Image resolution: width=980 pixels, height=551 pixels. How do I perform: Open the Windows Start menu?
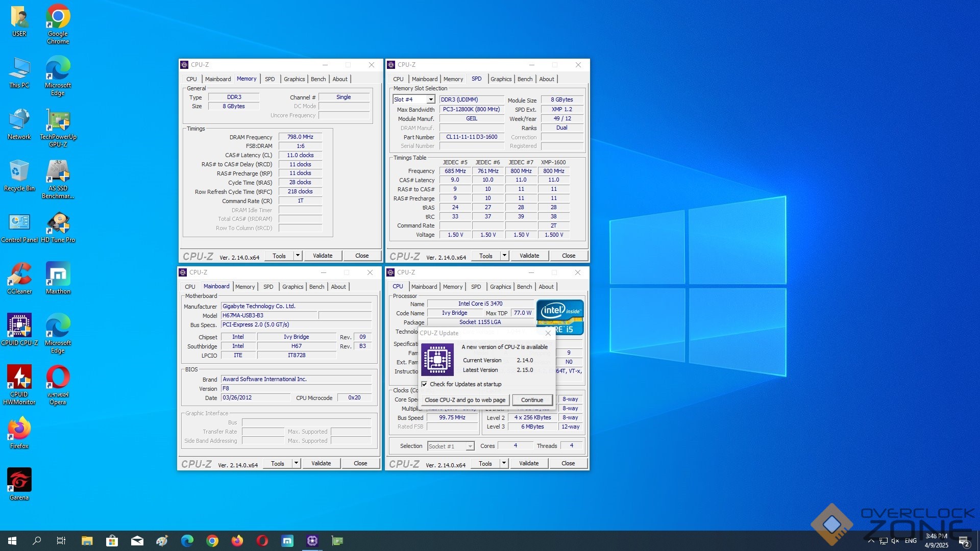pos(12,541)
